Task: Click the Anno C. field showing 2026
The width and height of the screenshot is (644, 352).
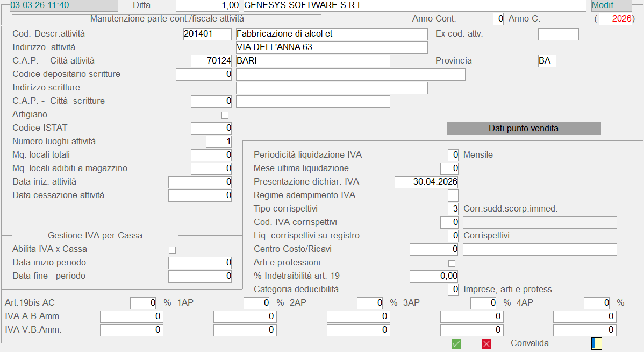Action: [615, 19]
